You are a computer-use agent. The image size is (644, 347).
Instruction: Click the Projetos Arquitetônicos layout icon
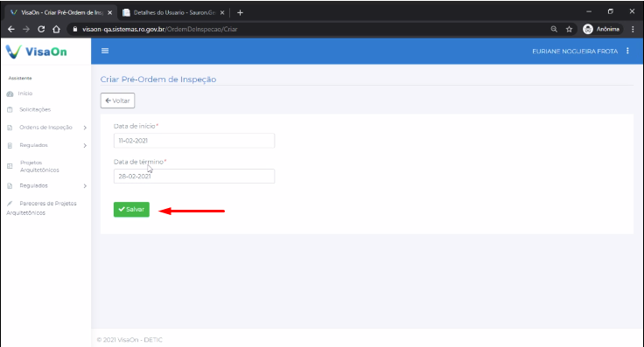point(10,166)
